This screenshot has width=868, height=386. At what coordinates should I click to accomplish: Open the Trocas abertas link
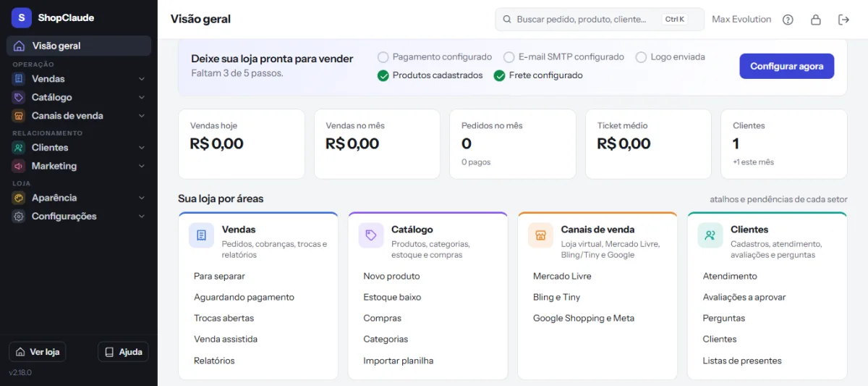coord(224,318)
